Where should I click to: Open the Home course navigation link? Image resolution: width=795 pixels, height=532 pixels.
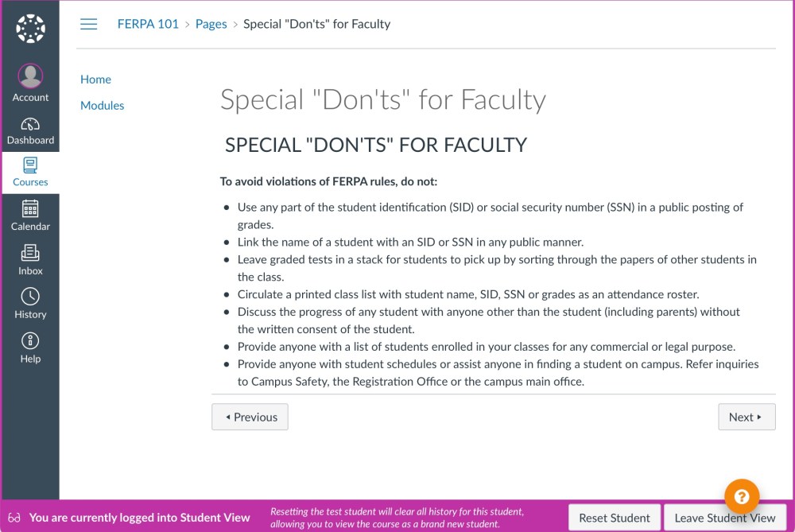pos(95,80)
